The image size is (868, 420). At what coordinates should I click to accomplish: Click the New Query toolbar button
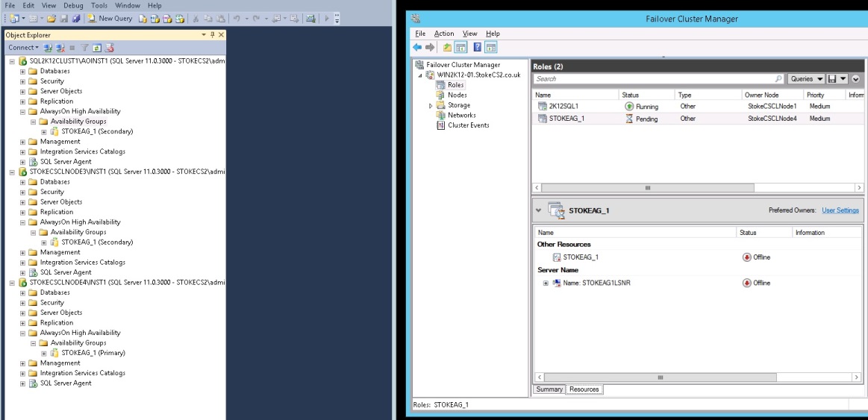point(110,18)
